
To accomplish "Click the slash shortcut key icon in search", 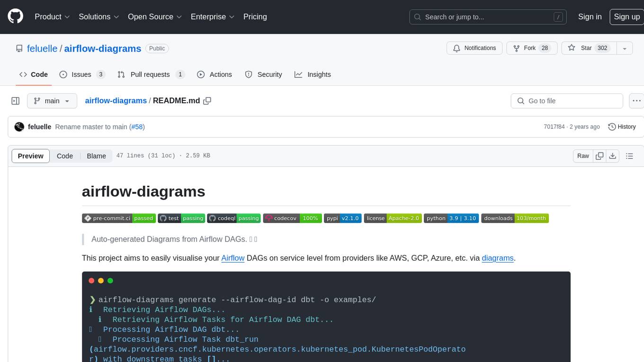I will [x=559, y=17].
